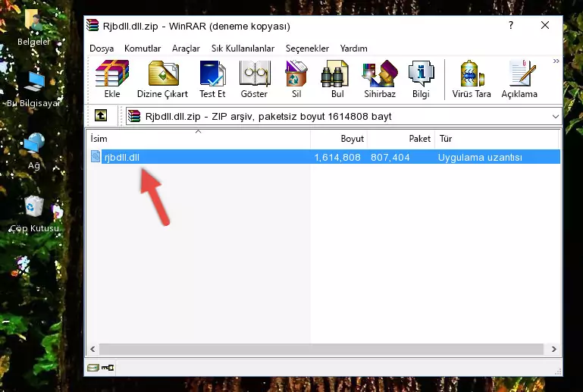Click the archive path combo box

pos(343,117)
